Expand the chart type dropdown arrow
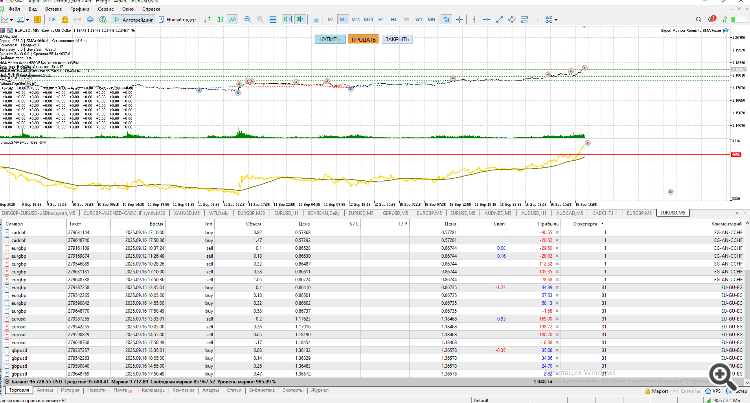 (x=11, y=20)
